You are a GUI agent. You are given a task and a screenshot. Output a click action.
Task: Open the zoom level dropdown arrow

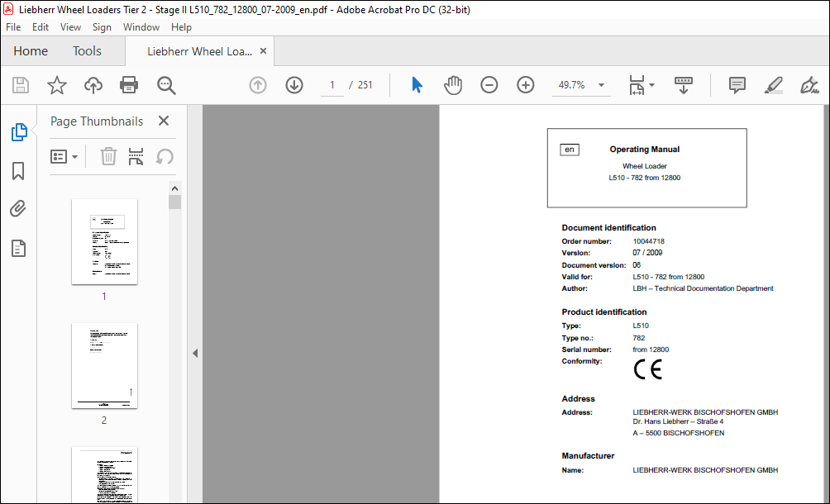pos(601,85)
